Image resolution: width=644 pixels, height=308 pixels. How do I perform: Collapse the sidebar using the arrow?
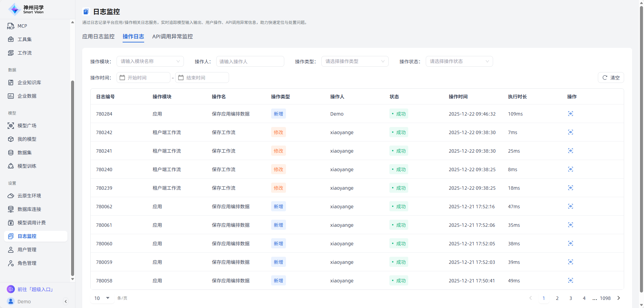point(66,302)
